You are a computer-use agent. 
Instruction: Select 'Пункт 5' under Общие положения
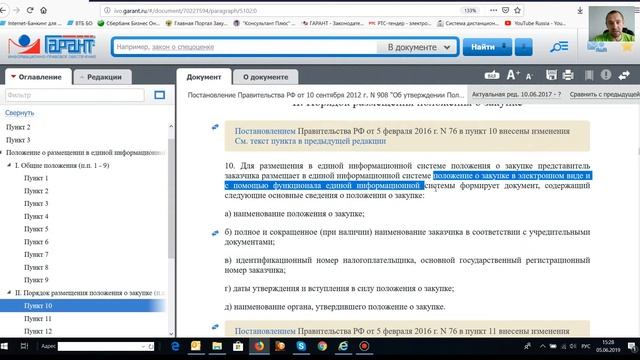[x=36, y=229]
